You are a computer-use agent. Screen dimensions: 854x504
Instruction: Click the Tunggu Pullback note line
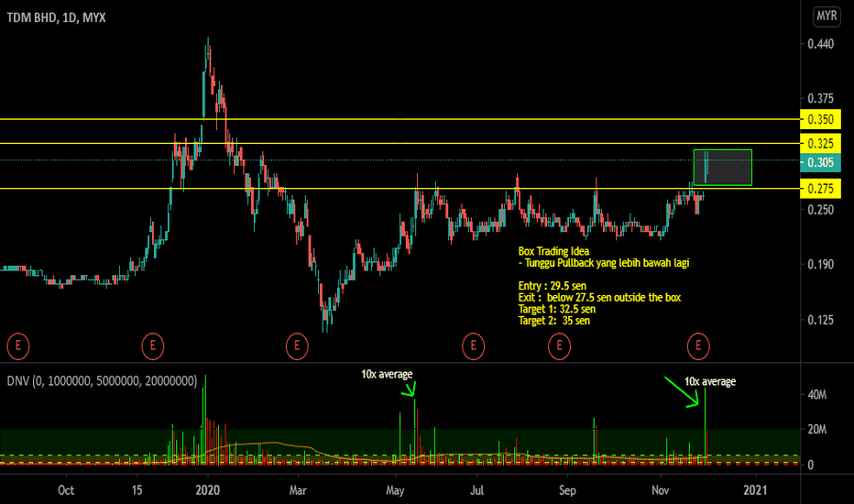(604, 263)
